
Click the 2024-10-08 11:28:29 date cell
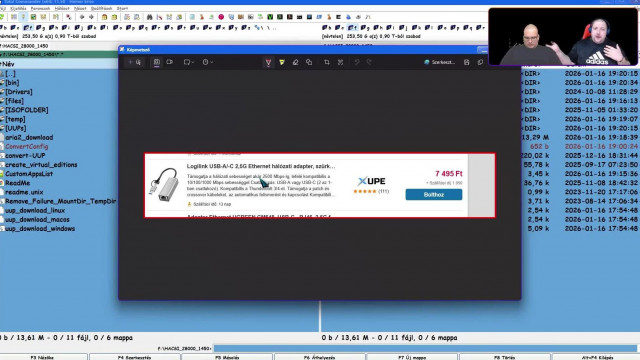click(x=602, y=92)
